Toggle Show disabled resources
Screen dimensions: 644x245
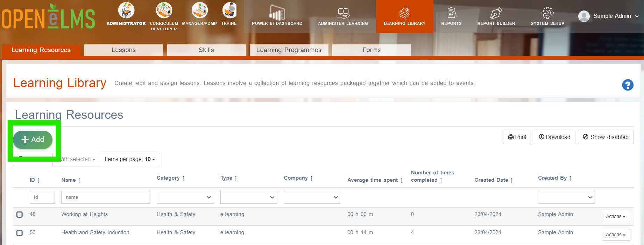[606, 137]
